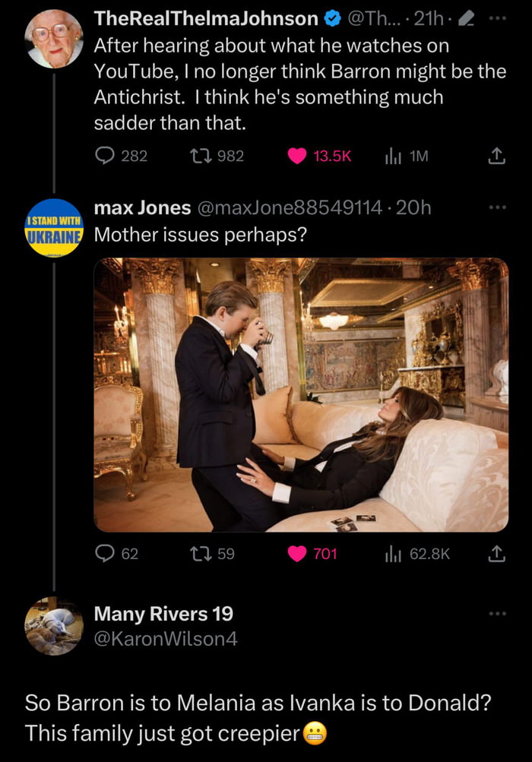Image resolution: width=532 pixels, height=762 pixels.
Task: Open view count showing 62.8K views
Action: tap(392, 554)
